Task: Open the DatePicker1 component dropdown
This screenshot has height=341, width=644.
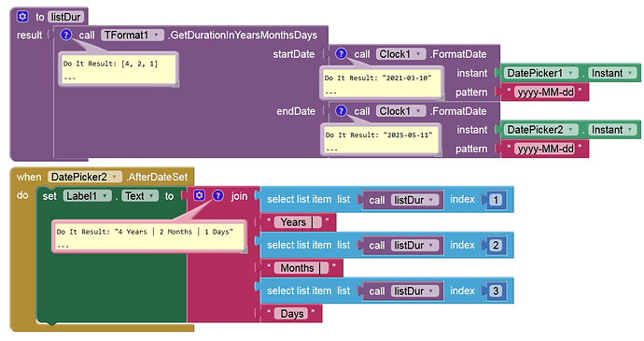Action: click(x=570, y=73)
